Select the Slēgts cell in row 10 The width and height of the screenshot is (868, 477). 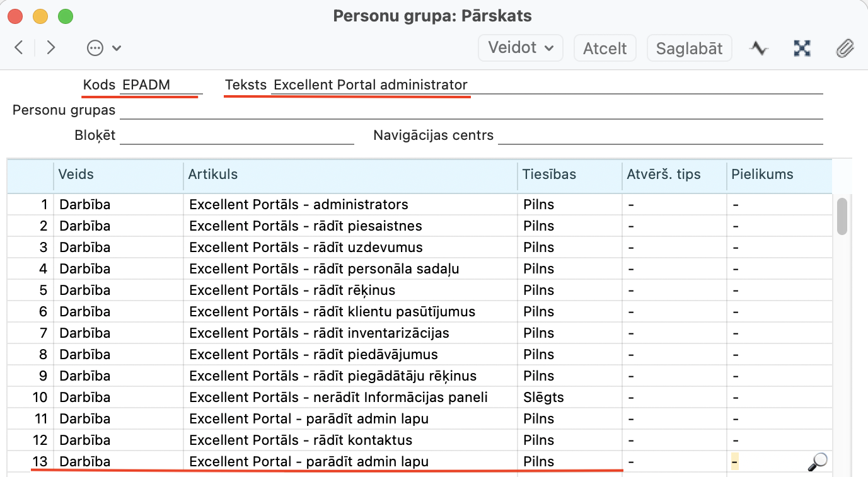(x=543, y=398)
